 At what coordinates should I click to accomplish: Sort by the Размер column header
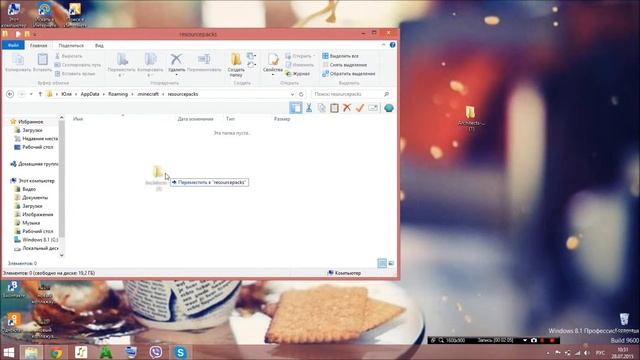[x=282, y=119]
